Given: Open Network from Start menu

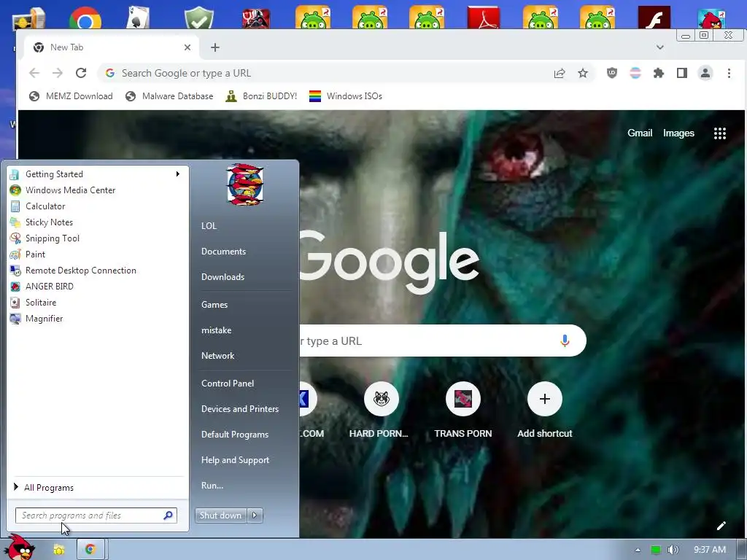Looking at the screenshot, I should pyautogui.click(x=217, y=356).
